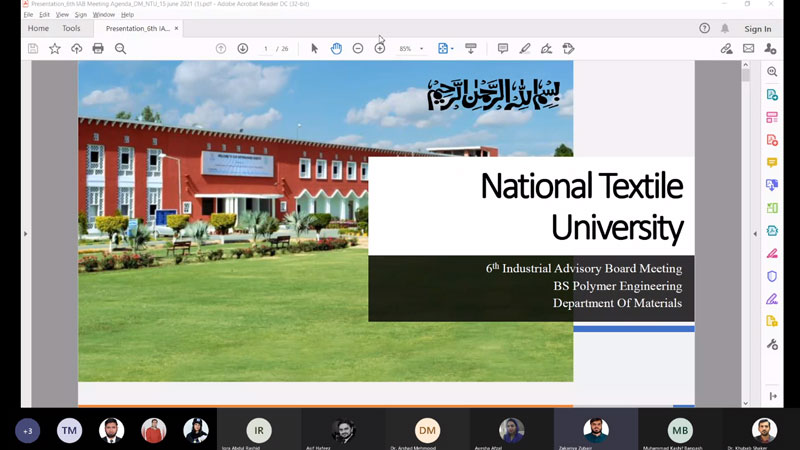The height and width of the screenshot is (450, 800).
Task: Collapse the right tools pane
Action: [755, 233]
